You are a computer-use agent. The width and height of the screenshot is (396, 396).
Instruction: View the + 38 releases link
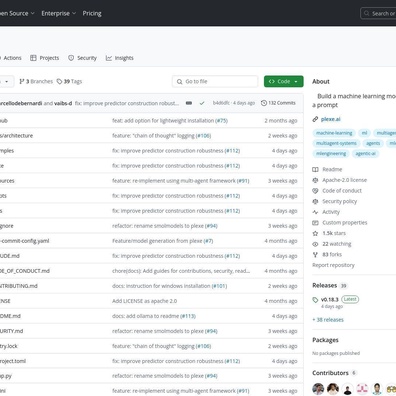[x=328, y=320]
